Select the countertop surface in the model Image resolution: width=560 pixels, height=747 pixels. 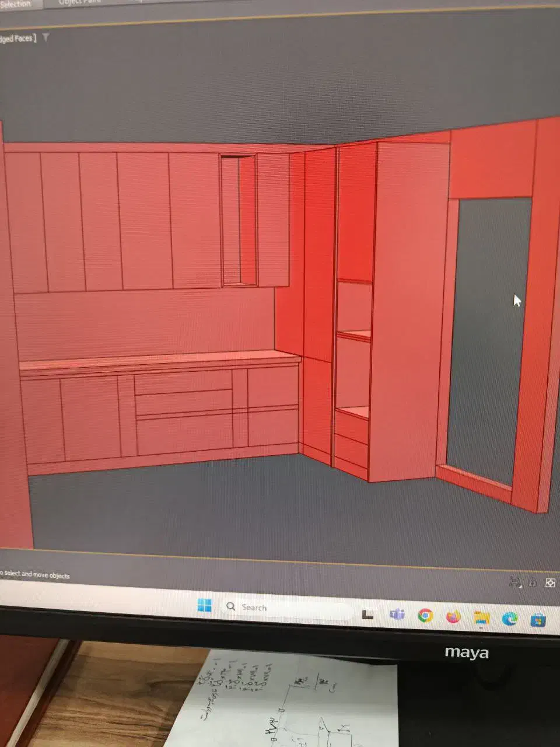(157, 359)
